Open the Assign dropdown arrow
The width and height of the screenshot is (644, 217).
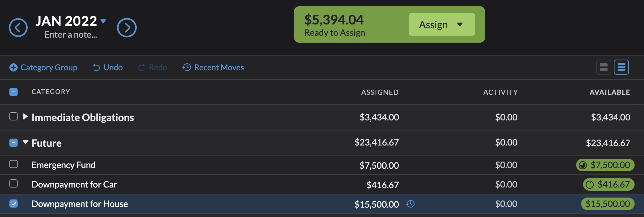460,24
